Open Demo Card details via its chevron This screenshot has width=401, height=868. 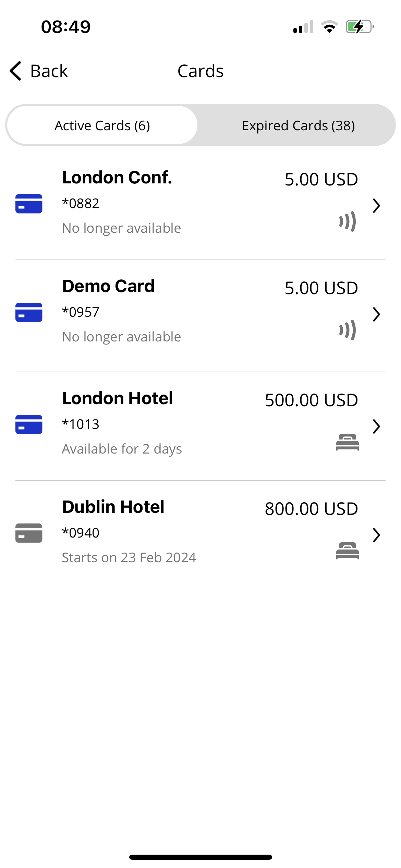click(x=376, y=314)
